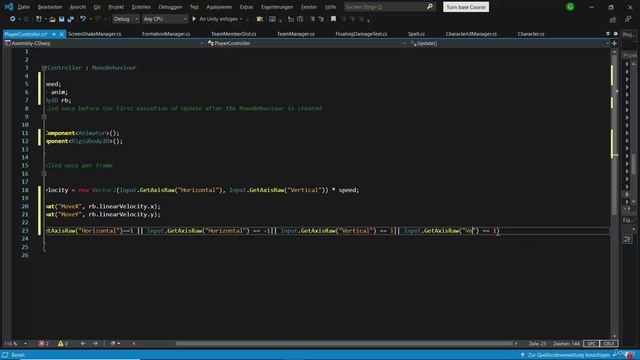Click the search magnifier icon

point(429,7)
